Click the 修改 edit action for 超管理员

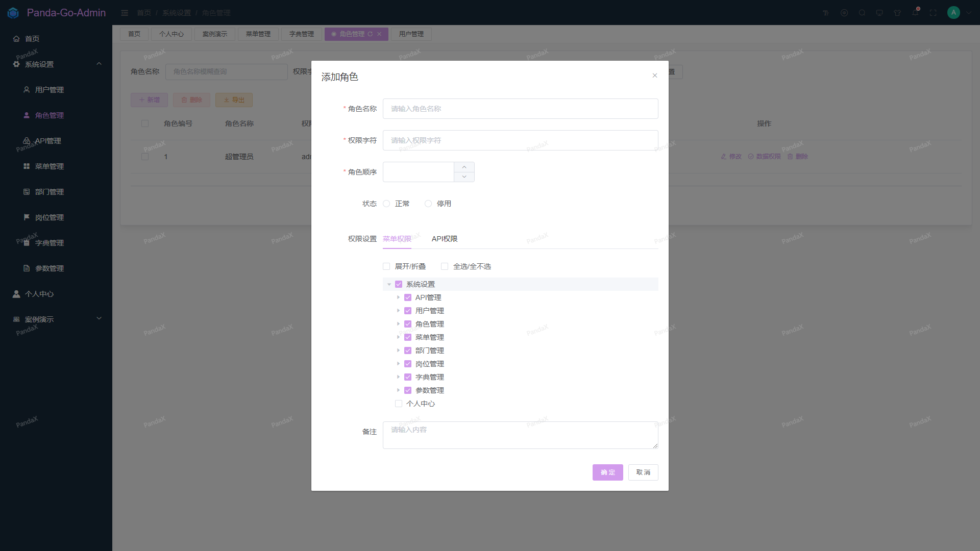[x=731, y=157]
